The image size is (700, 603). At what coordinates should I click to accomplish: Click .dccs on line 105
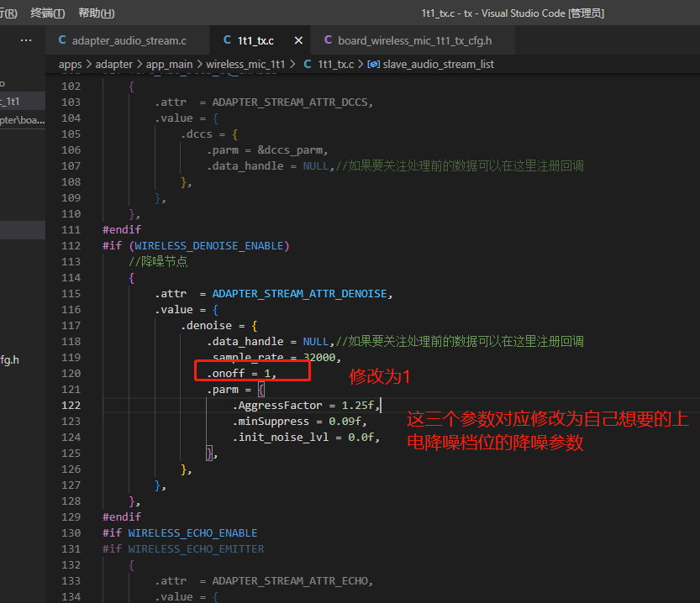197,134
